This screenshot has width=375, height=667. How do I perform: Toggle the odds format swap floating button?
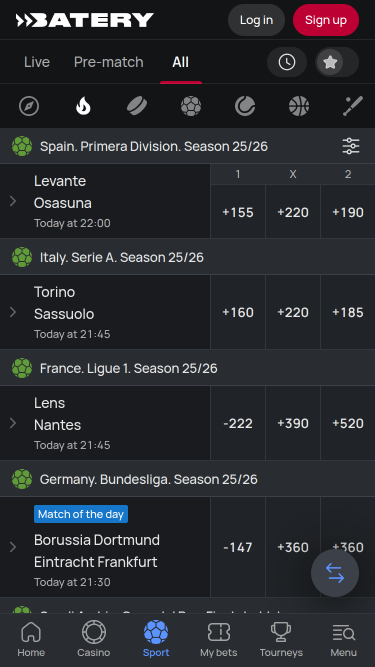[335, 573]
